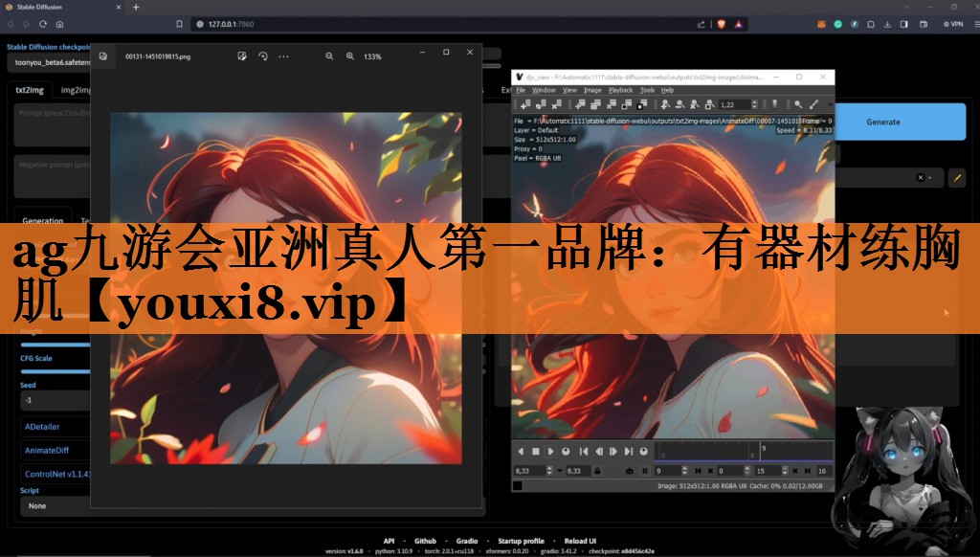
Task: Step to the previous frame in djv_view
Action: 599,452
